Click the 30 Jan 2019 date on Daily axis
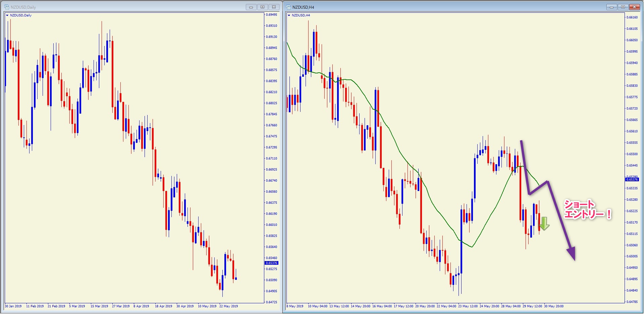 pyautogui.click(x=13, y=306)
